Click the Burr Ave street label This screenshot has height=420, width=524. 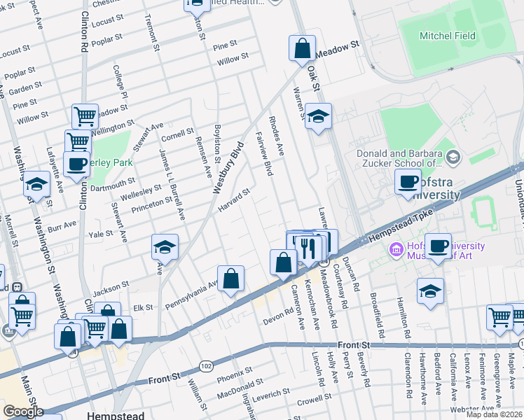62,226
